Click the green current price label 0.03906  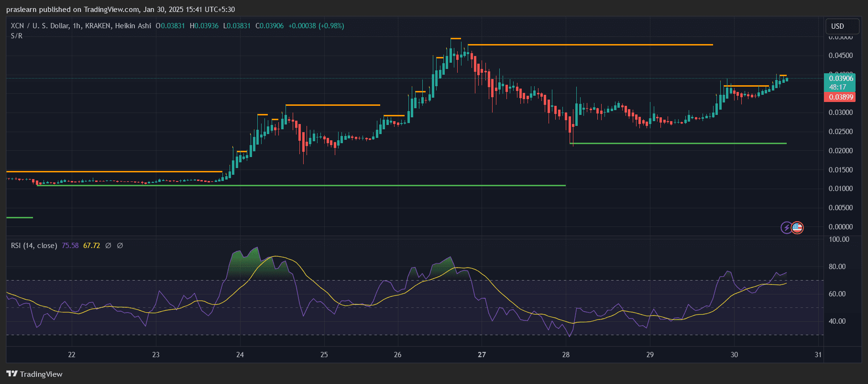[841, 79]
